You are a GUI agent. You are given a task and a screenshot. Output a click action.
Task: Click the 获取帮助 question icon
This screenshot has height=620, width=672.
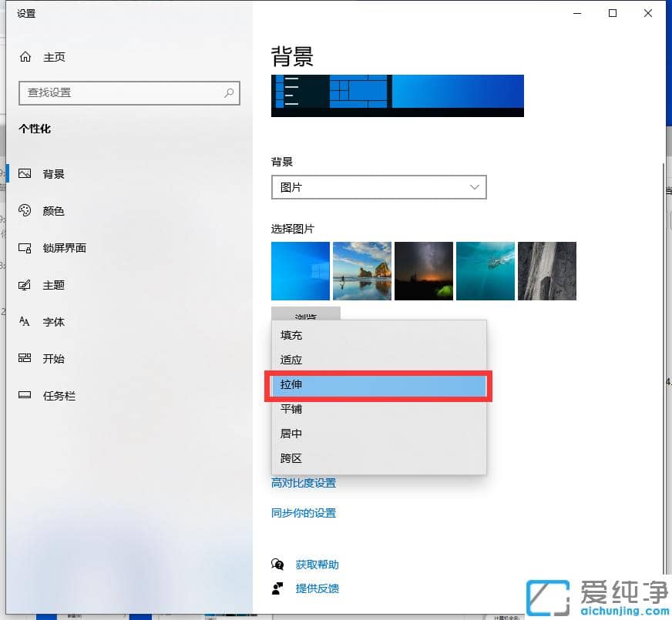click(x=278, y=564)
